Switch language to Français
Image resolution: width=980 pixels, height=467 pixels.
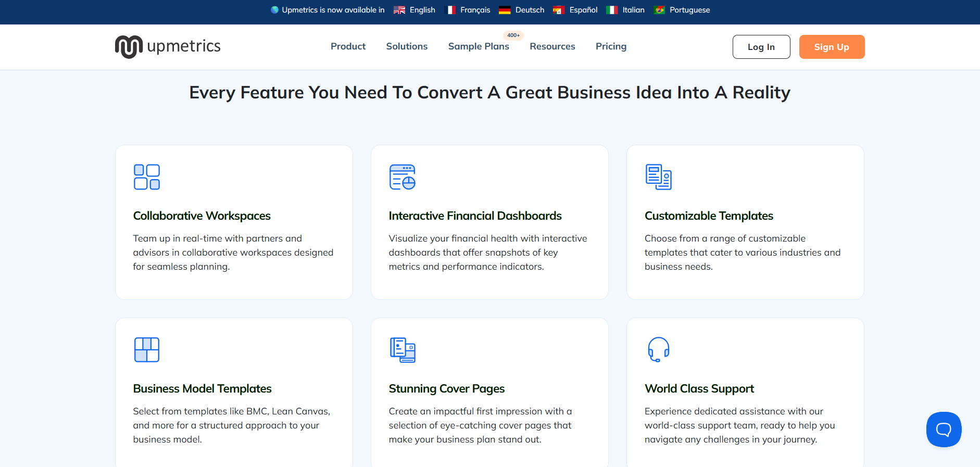475,10
